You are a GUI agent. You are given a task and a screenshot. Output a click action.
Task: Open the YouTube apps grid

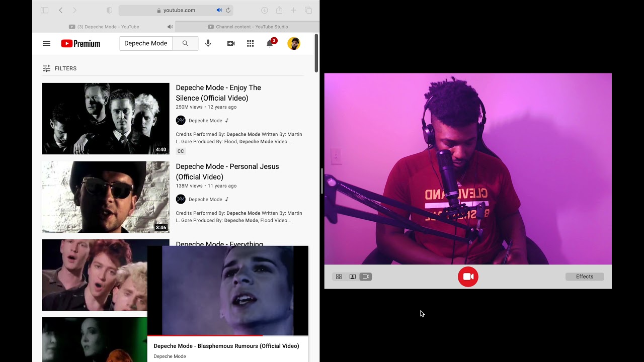click(x=250, y=44)
